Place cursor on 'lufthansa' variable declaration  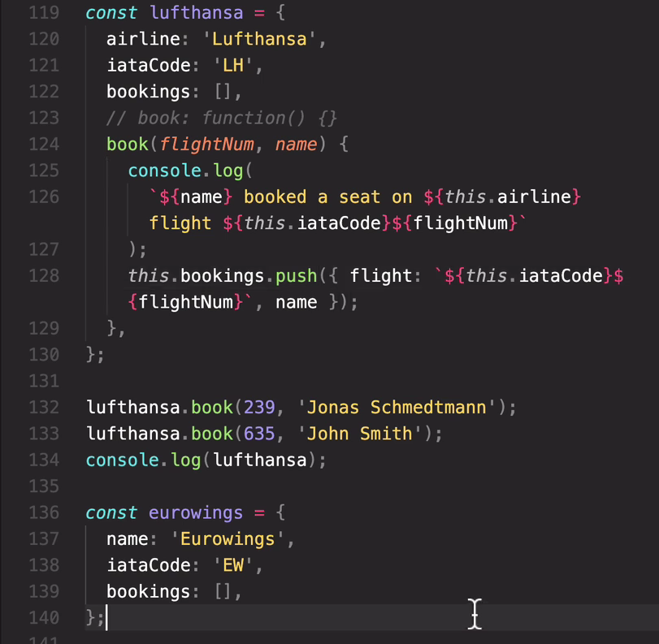[197, 13]
